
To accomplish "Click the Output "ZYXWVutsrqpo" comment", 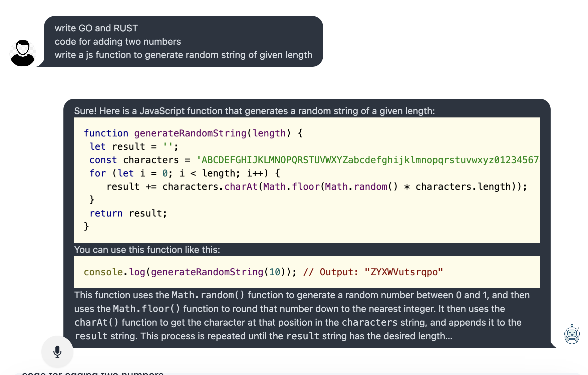I will click(373, 272).
